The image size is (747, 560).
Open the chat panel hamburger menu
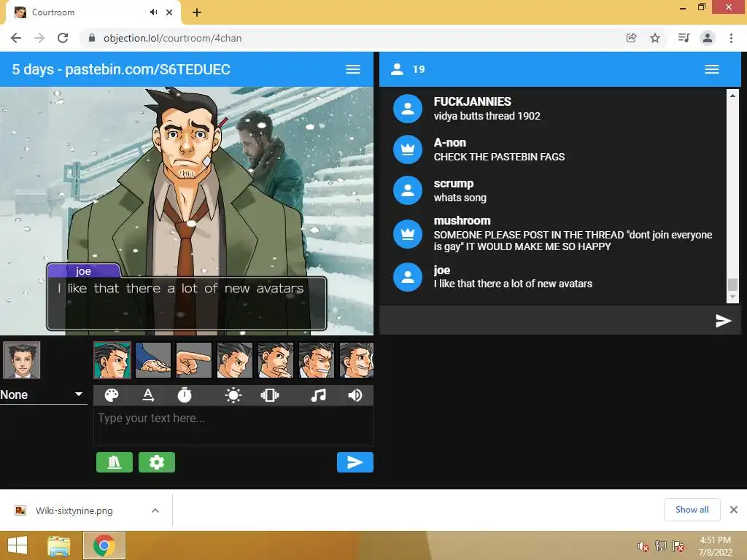click(x=712, y=69)
